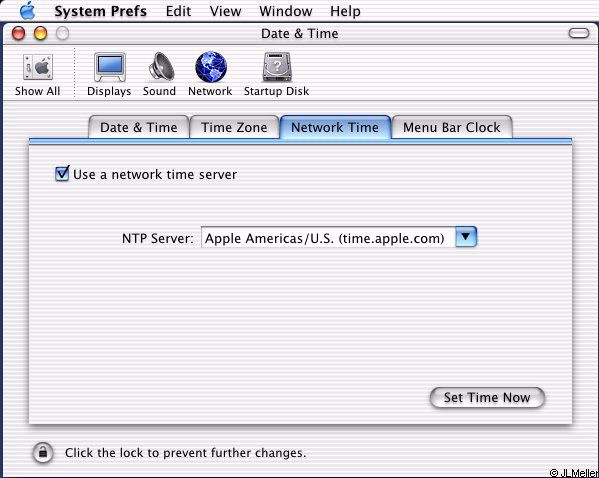Click the NTP Server text field
The image size is (599, 478).
tap(328, 238)
